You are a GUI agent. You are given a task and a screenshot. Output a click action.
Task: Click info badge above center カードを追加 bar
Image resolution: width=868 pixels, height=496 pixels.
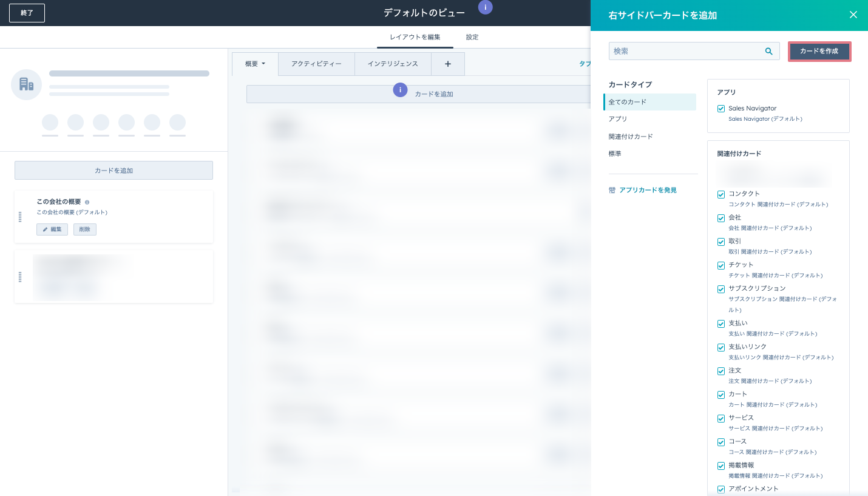click(x=400, y=90)
